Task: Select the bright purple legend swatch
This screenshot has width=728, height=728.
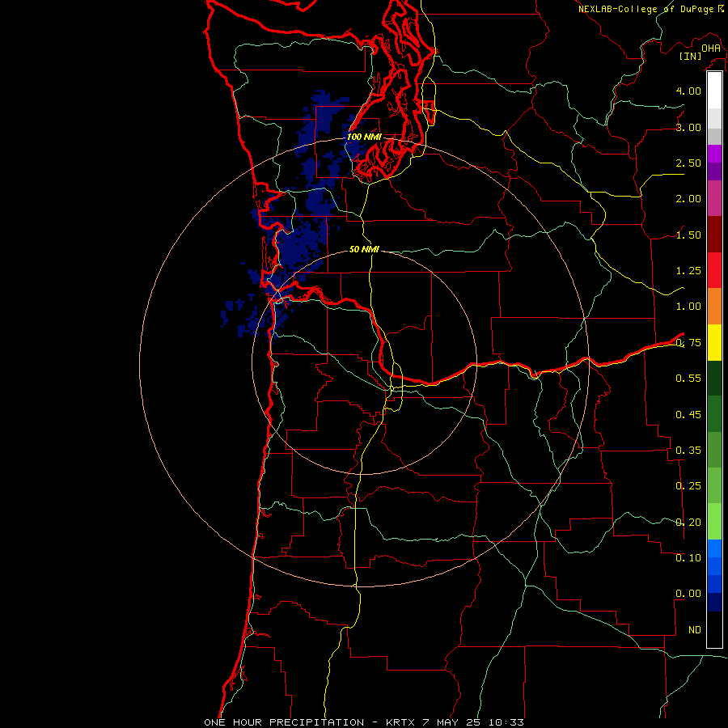Action: 714,154
